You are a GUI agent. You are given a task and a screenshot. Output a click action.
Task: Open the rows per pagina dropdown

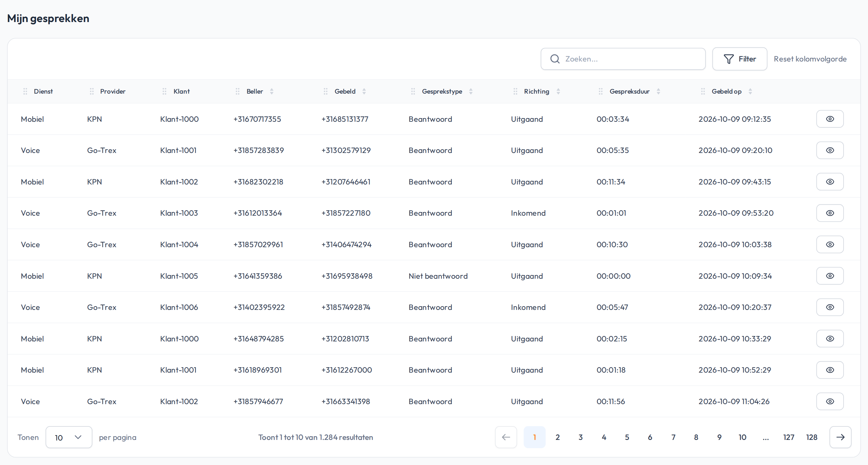[69, 437]
